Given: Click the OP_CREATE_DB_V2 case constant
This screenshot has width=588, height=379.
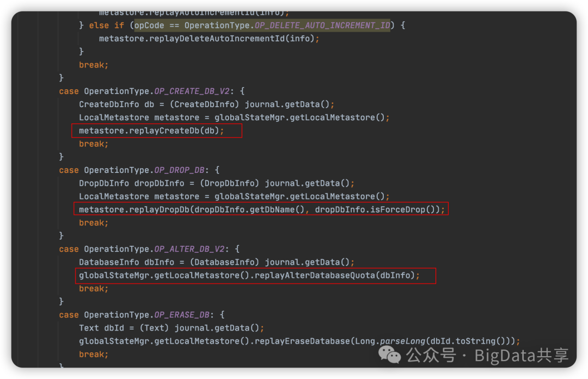Looking at the screenshot, I should tap(192, 91).
